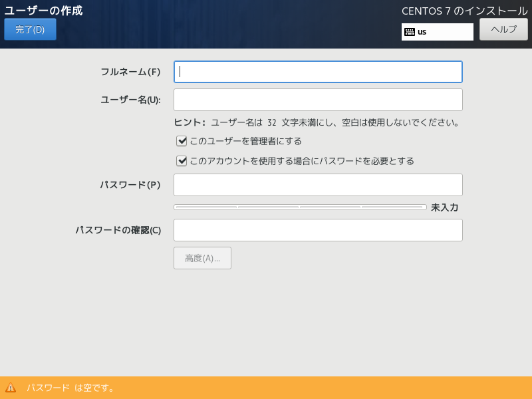The width and height of the screenshot is (532, 399).
Task: Click the password strength bar
Action: 300,207
